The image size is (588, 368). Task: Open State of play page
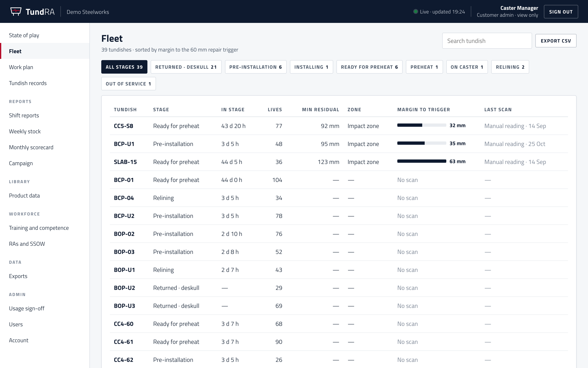(45, 35)
